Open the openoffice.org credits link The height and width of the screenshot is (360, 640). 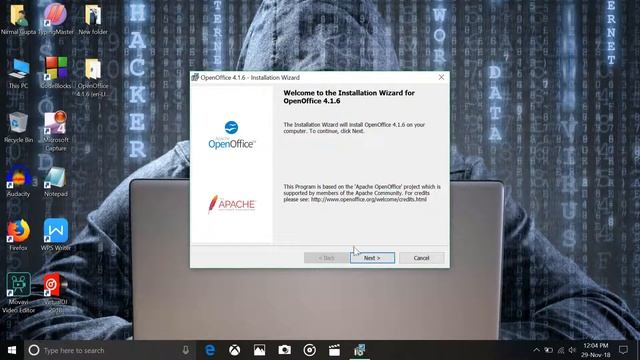click(x=369, y=200)
